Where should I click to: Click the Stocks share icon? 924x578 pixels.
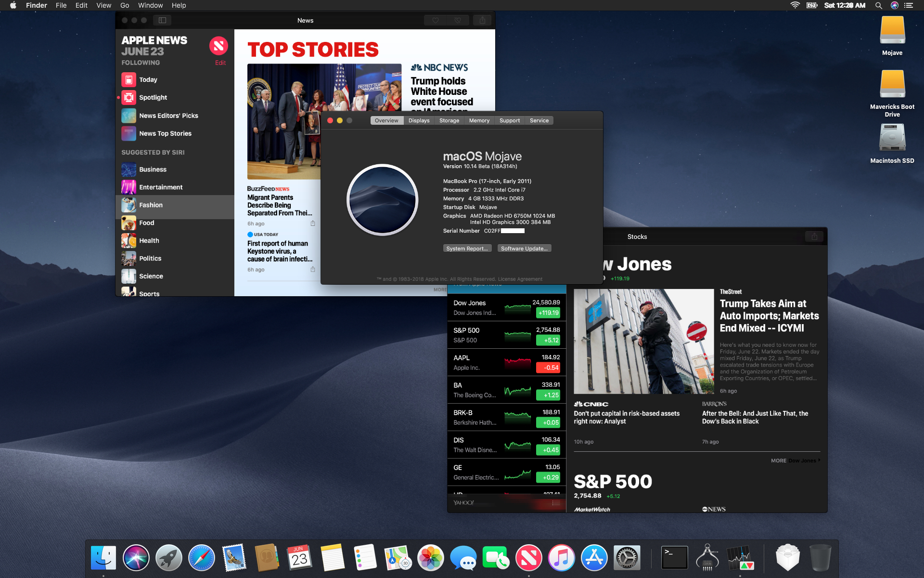(814, 236)
